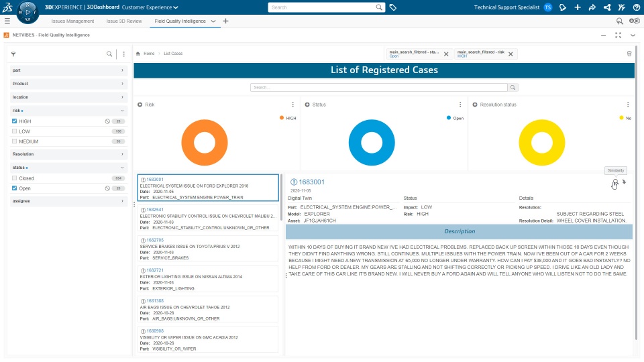
Task: Add a new dashboard tab
Action: [x=225, y=21]
